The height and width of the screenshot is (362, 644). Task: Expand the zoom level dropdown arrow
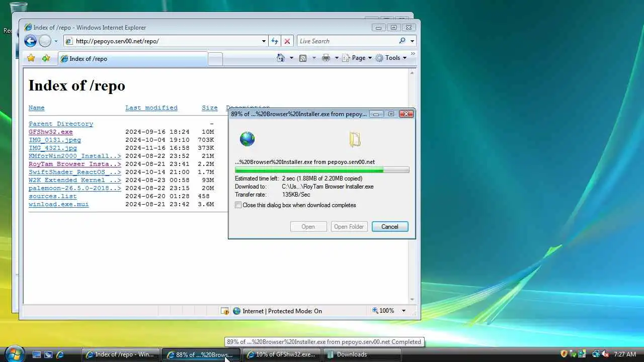click(x=403, y=311)
